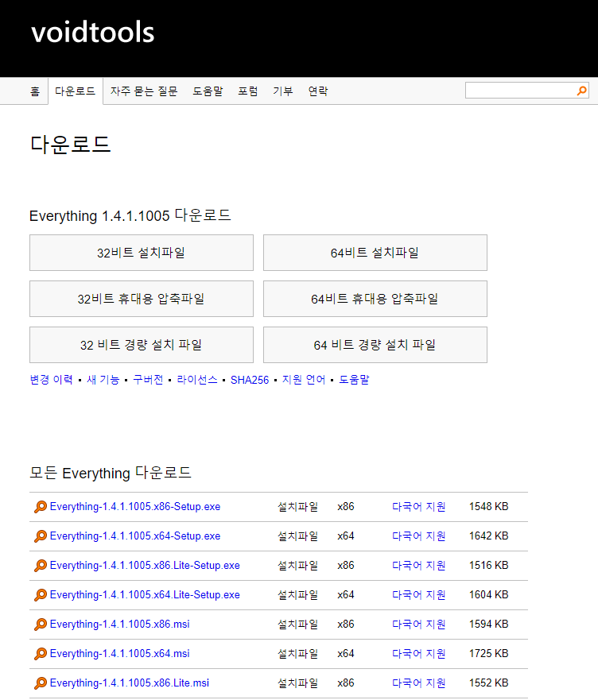
Task: Open the 연락 navigation tab
Action: point(318,91)
